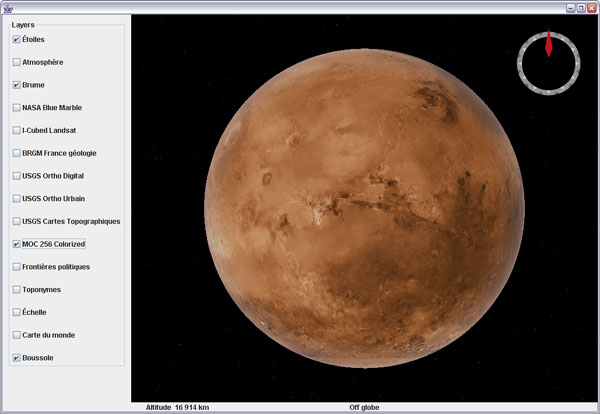The height and width of the screenshot is (414, 600).
Task: Turn on NASA Blue Marble layer
Action: click(16, 108)
